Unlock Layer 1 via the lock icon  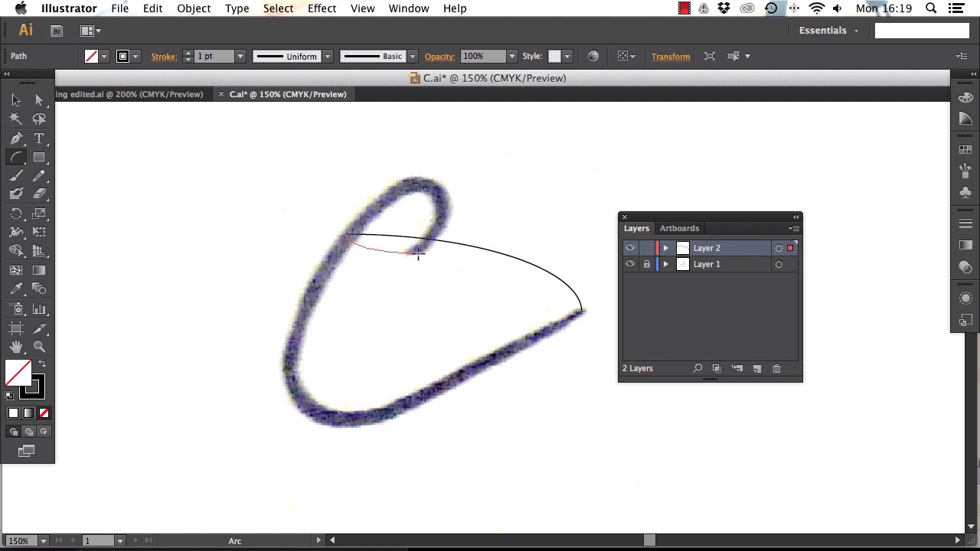click(x=646, y=264)
